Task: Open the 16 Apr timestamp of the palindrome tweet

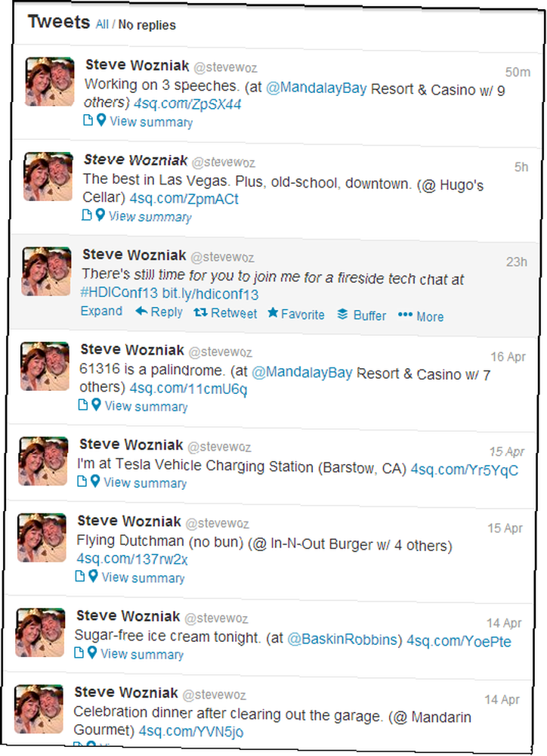Action: coord(508,357)
